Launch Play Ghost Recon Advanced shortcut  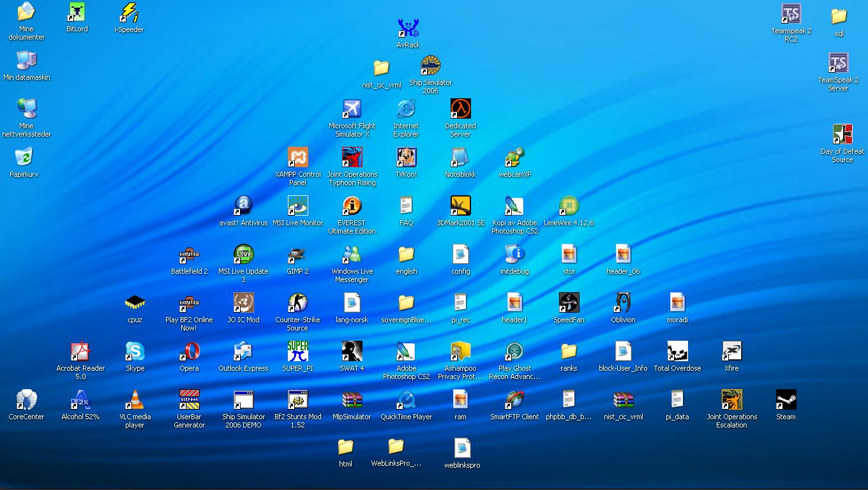[514, 352]
